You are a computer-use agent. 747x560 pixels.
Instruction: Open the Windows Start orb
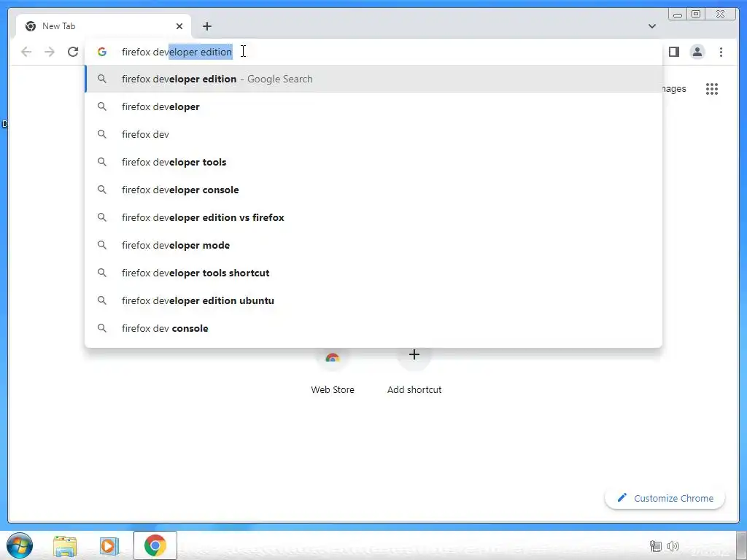pyautogui.click(x=20, y=545)
